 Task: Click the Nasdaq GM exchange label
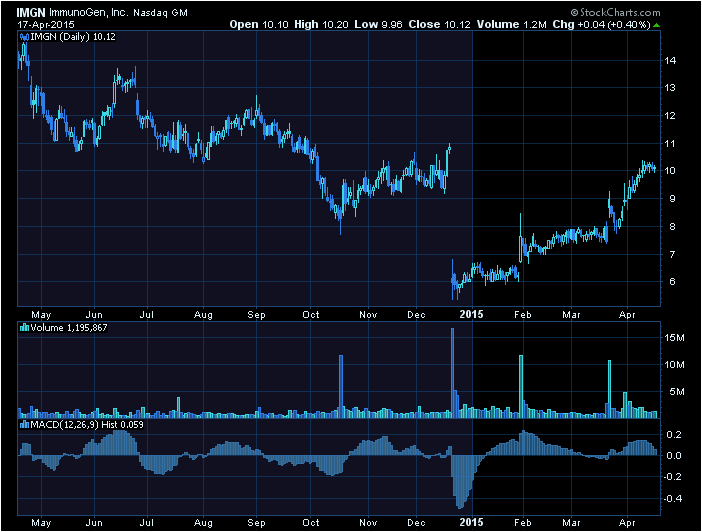pos(160,13)
